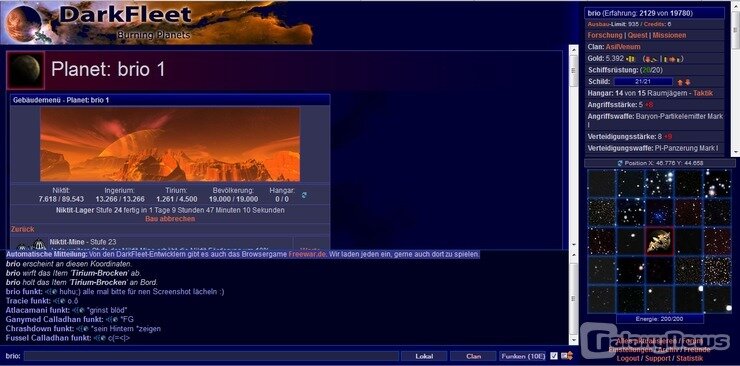740x366 pixels.
Task: Click main frame scrollbar up arrow
Action: (x=573, y=50)
